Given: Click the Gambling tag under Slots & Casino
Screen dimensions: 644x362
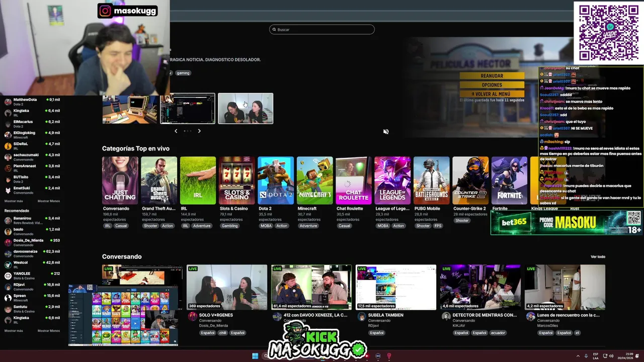Looking at the screenshot, I should [230, 226].
